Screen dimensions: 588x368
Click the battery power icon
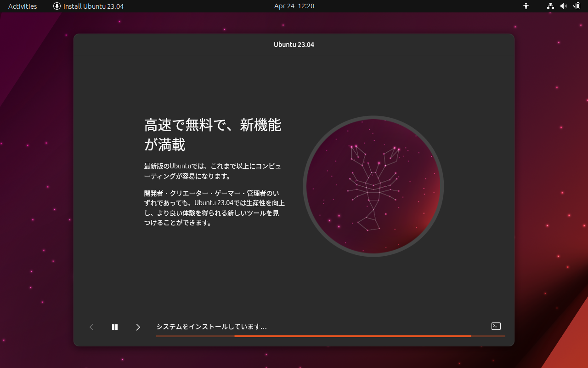pyautogui.click(x=577, y=6)
